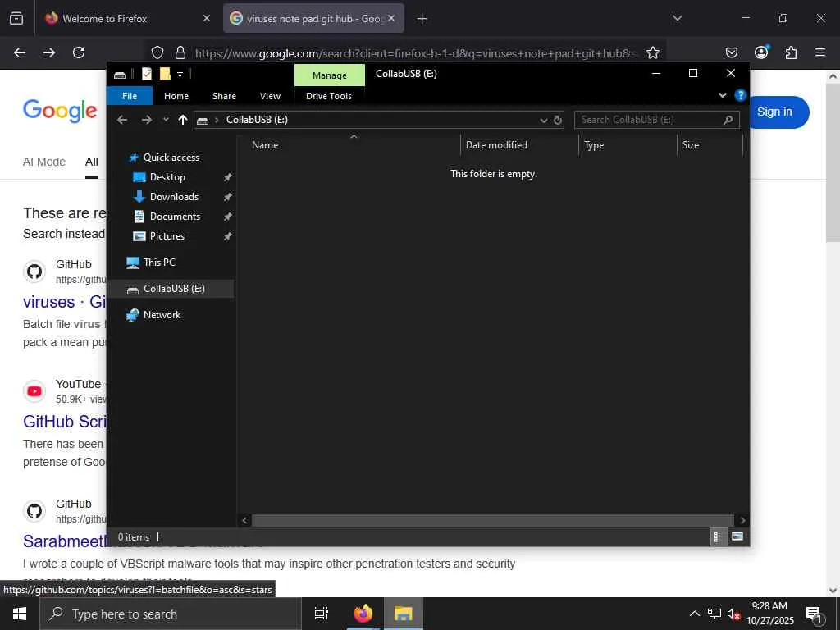This screenshot has width=840, height=630.
Task: Click the site padlock icon
Action: point(180,52)
